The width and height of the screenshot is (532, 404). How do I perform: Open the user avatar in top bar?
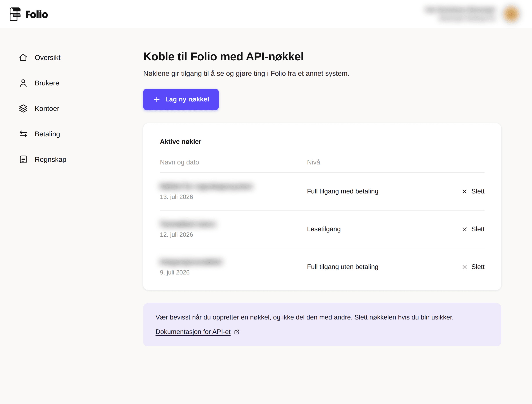coord(511,14)
